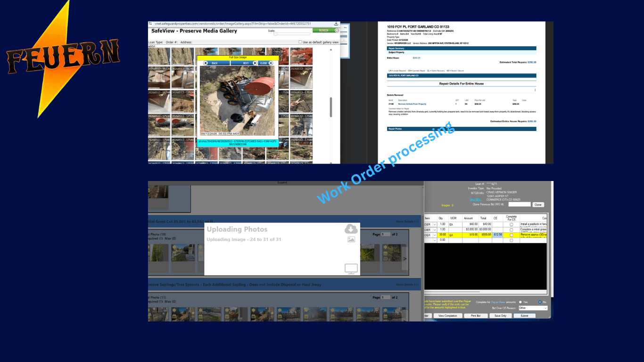Click the Print Bid button
Image resolution: width=644 pixels, height=362 pixels.
tap(475, 316)
